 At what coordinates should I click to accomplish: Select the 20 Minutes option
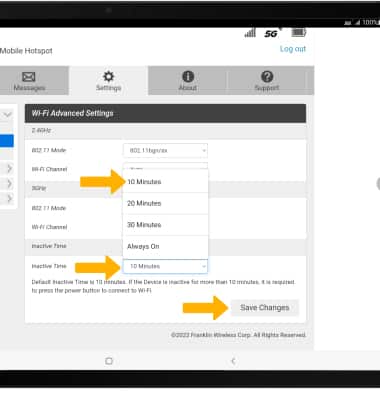pyautogui.click(x=165, y=203)
